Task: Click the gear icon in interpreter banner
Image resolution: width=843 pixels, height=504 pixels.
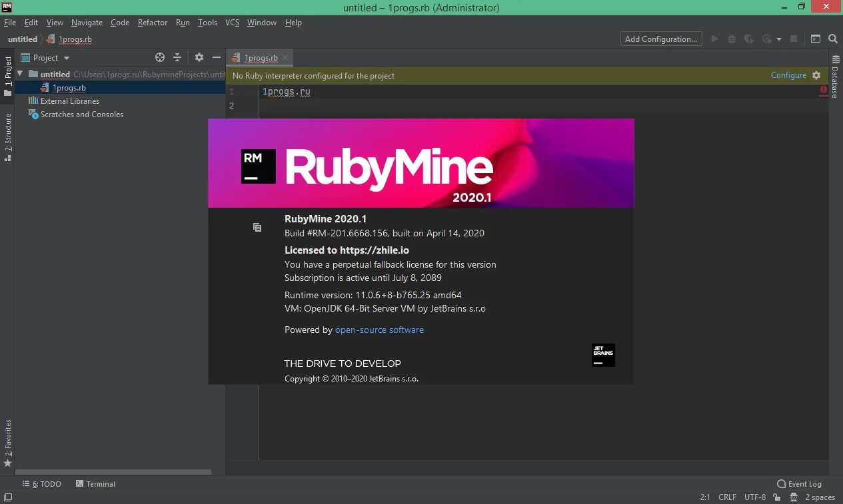Action: click(x=816, y=75)
